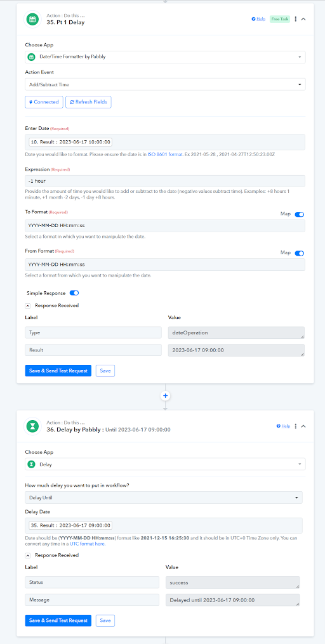Click the plus icon between steps
The height and width of the screenshot is (644, 325).
point(165,396)
